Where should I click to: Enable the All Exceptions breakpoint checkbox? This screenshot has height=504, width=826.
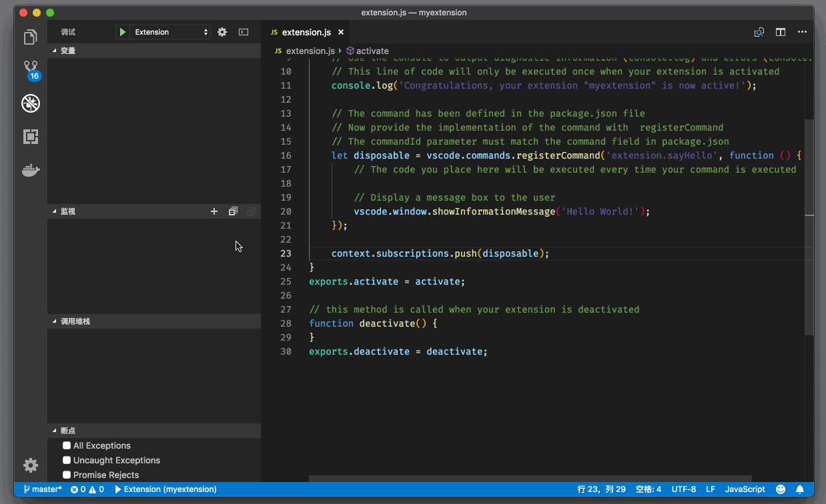coord(67,445)
